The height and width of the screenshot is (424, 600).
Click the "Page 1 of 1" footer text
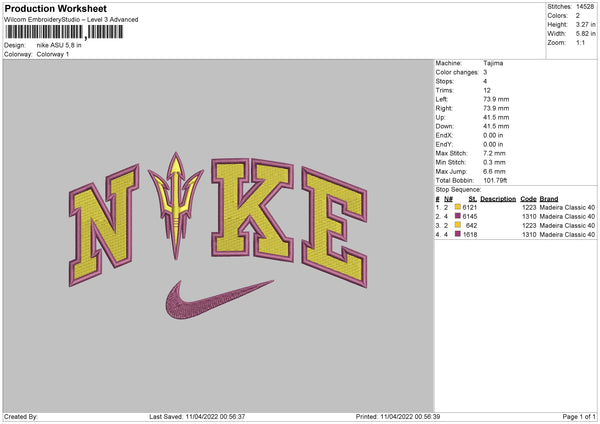pyautogui.click(x=579, y=416)
